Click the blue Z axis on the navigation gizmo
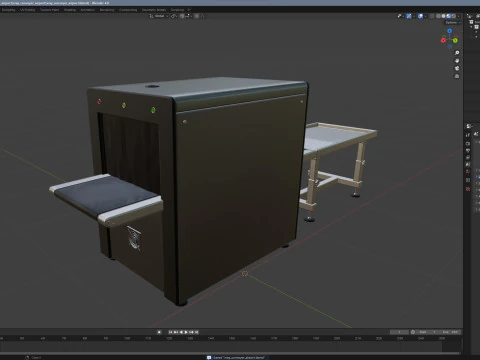The height and width of the screenshot is (360, 480). (449, 31)
